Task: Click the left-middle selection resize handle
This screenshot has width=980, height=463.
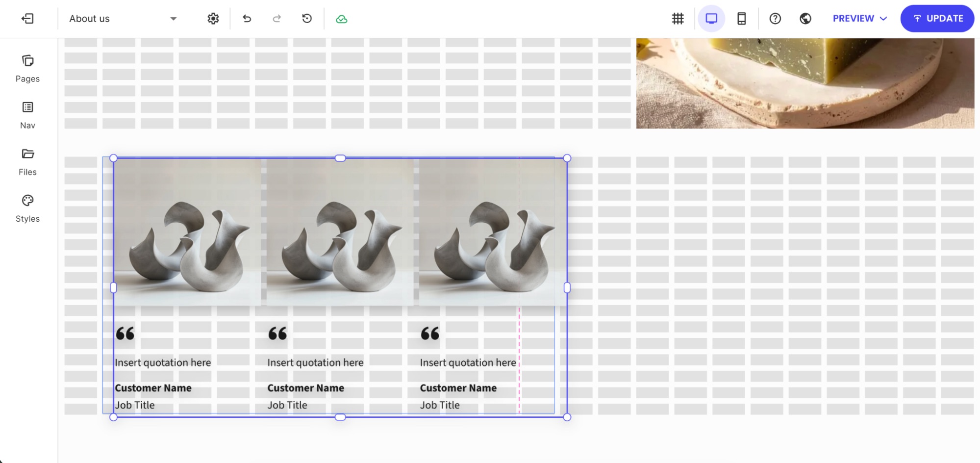Action: point(113,288)
